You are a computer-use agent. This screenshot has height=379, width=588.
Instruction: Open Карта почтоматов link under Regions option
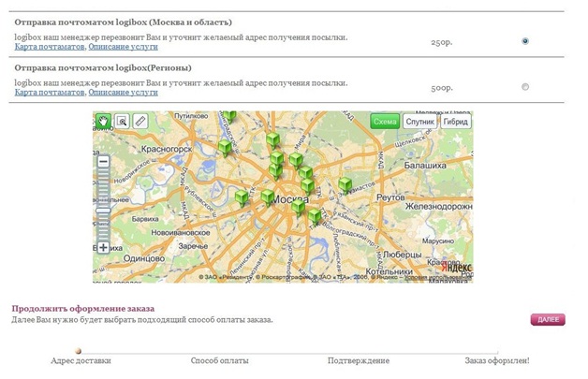pyautogui.click(x=50, y=93)
